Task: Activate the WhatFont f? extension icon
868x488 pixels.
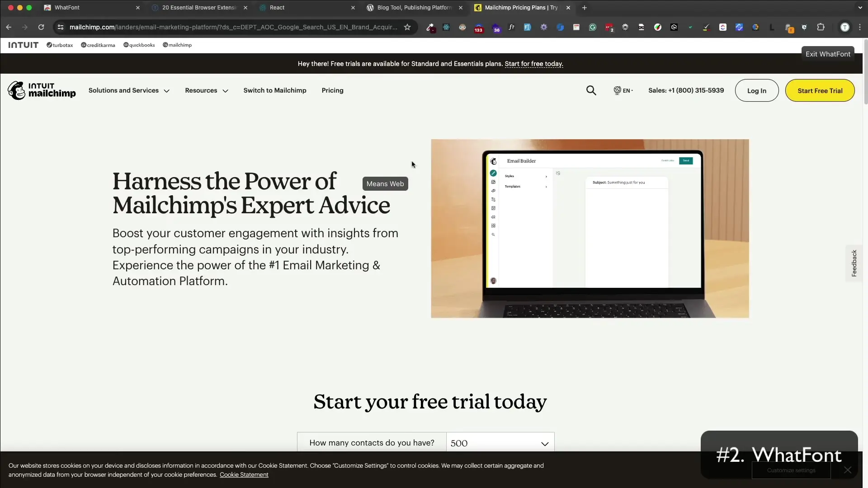Action: [511, 27]
